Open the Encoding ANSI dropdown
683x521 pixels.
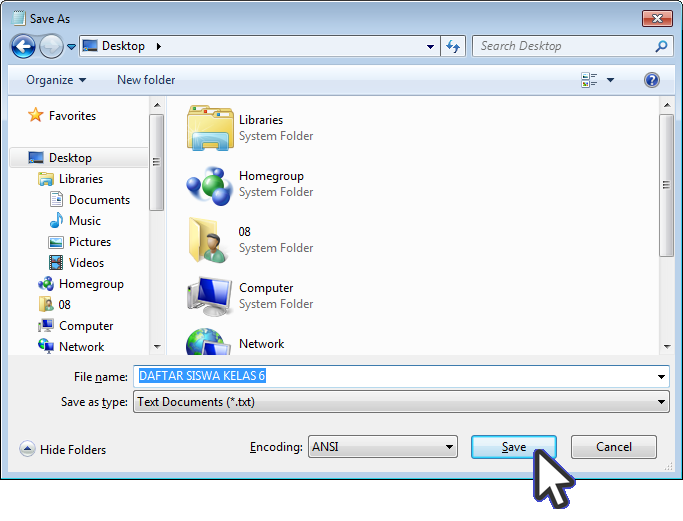point(382,447)
